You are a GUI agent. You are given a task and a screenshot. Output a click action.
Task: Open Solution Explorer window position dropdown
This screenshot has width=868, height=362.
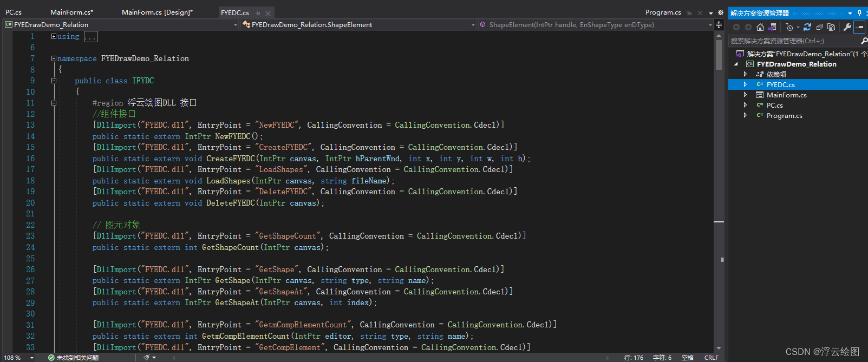point(850,13)
